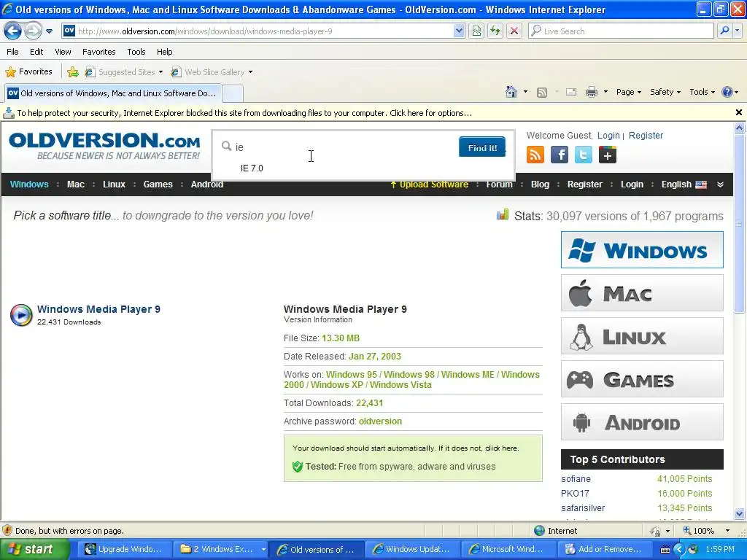Click the site Login link by Welcome Guest
The width and height of the screenshot is (747, 560).
point(608,136)
